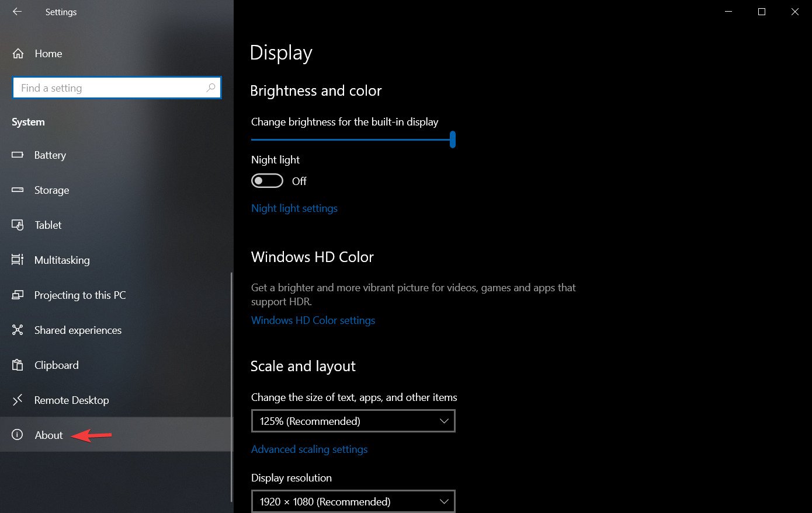Viewport: 812px width, 513px height.
Task: Click the Home house icon
Action: (18, 54)
